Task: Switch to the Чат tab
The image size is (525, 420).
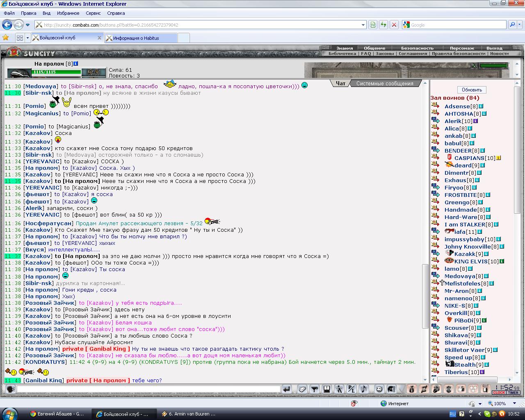Action: click(x=341, y=83)
